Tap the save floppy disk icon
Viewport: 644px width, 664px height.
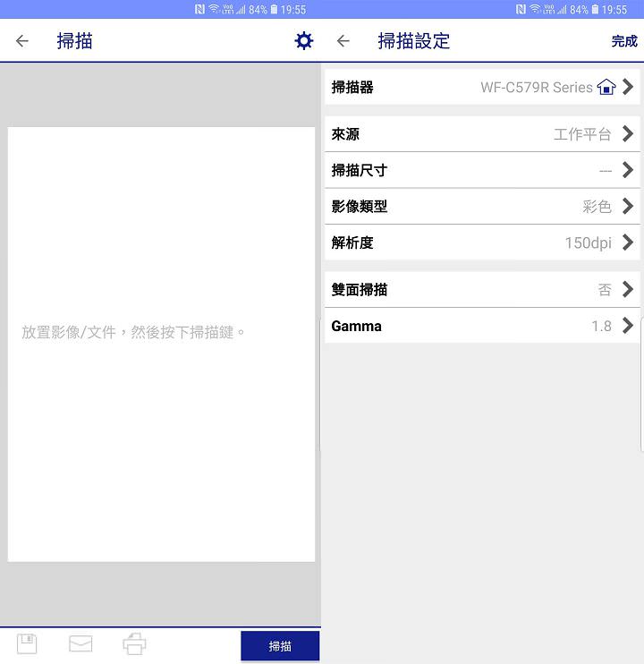tap(27, 644)
